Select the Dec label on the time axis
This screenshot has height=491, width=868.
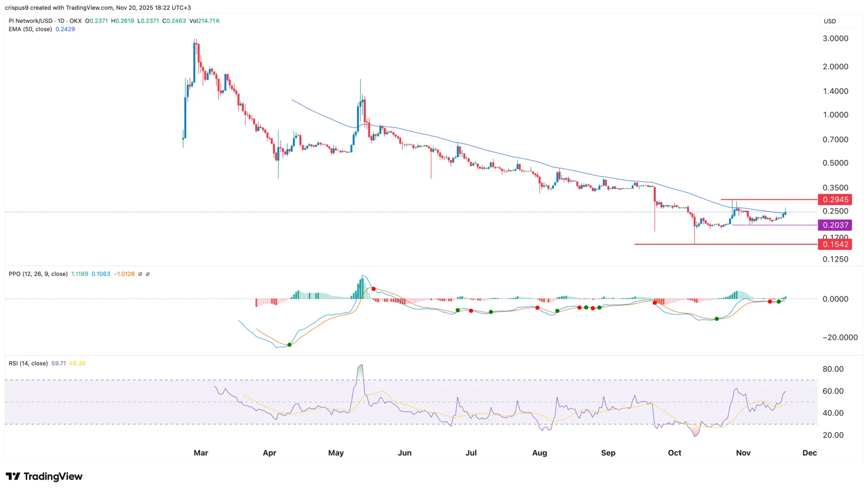[x=810, y=453]
